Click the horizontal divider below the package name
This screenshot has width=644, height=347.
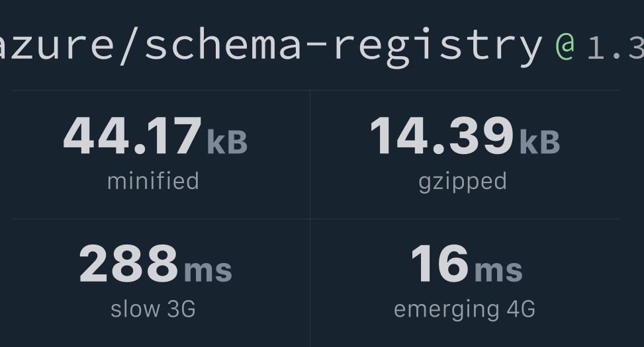point(316,91)
